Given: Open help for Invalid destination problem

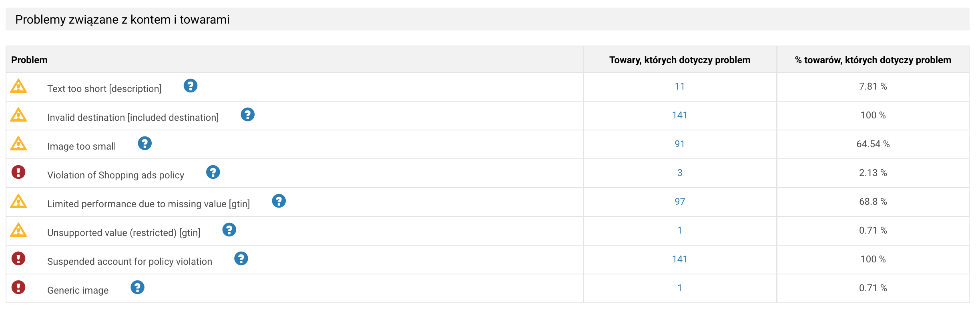Looking at the screenshot, I should (x=247, y=114).
